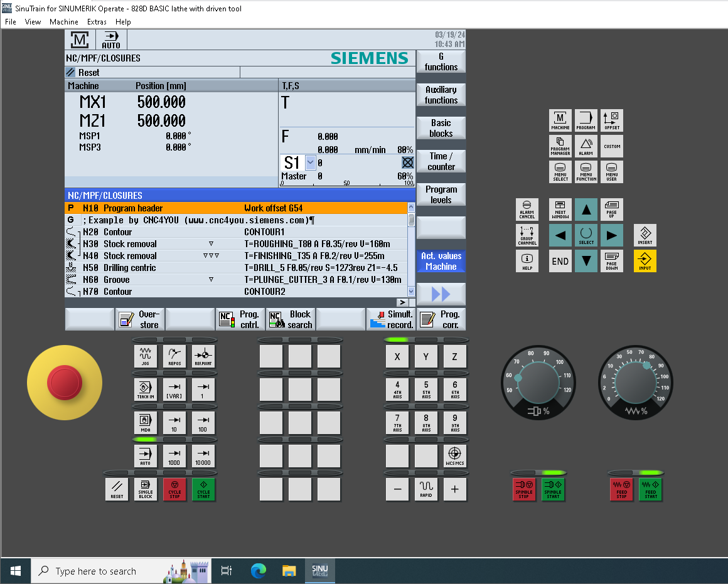Click the GROUP CHANNEL key
This screenshot has width=728, height=584.
coord(527,235)
